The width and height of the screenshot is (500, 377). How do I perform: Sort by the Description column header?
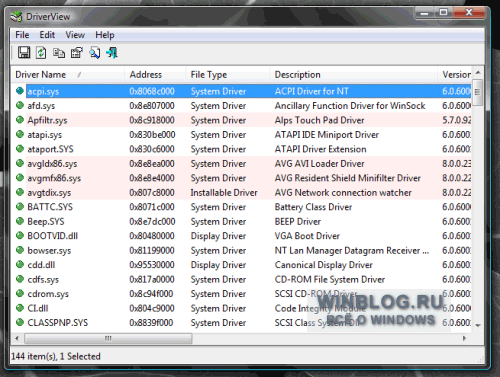pos(353,74)
